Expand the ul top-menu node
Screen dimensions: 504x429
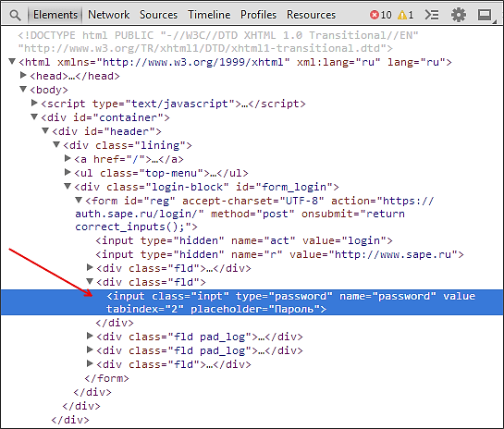point(68,173)
